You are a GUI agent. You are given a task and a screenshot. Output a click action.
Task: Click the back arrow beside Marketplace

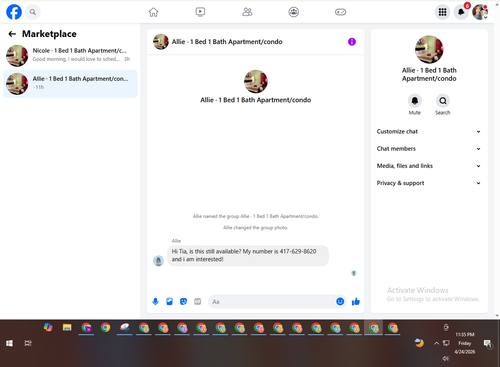tap(12, 34)
